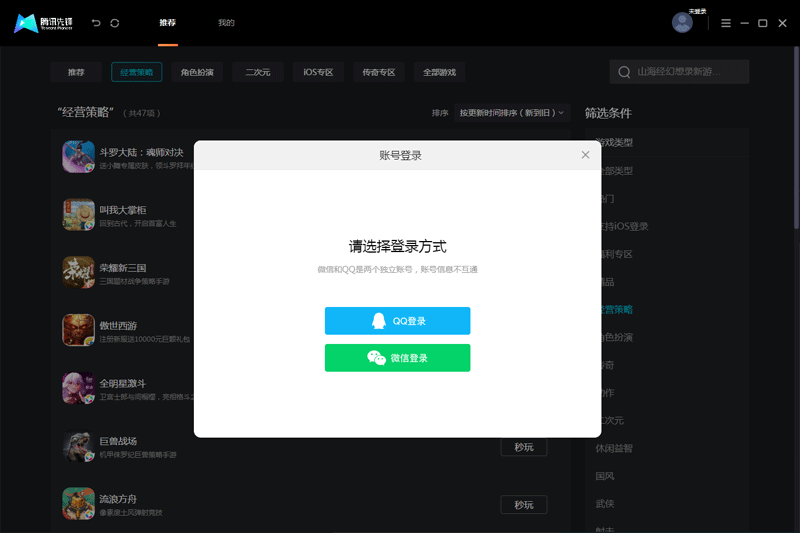The width and height of the screenshot is (800, 533).
Task: Click the 微信登录 button
Action: [397, 358]
